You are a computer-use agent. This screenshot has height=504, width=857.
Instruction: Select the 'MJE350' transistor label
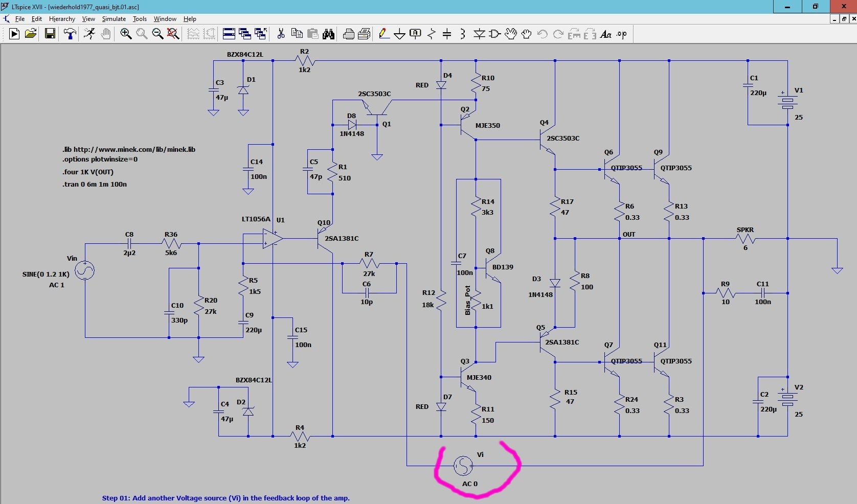pos(487,125)
